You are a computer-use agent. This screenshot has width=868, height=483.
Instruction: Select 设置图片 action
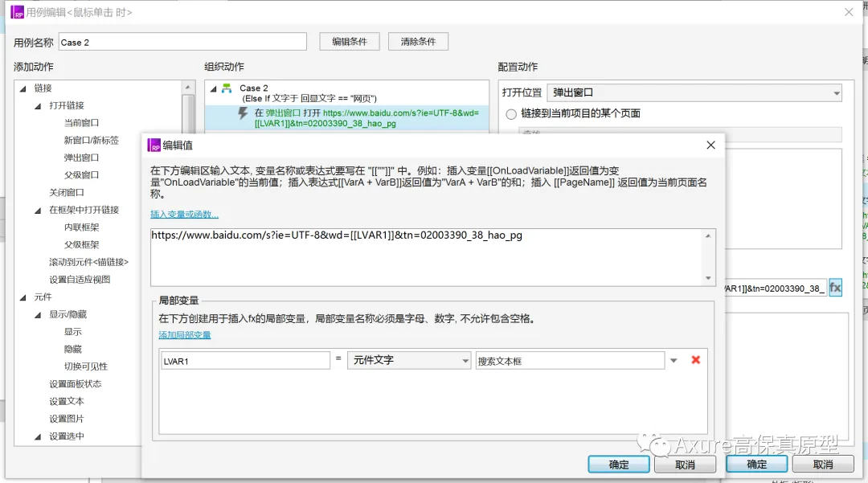pos(67,419)
